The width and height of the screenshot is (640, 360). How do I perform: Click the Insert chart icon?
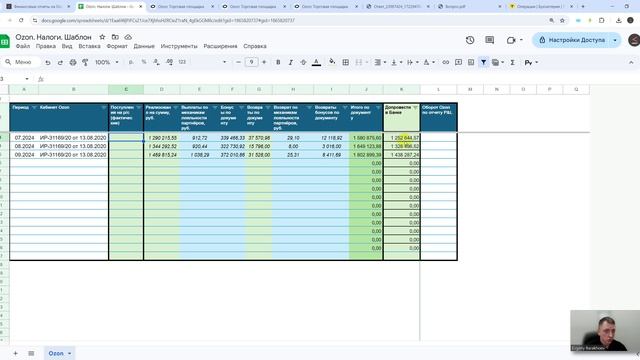click(x=471, y=62)
